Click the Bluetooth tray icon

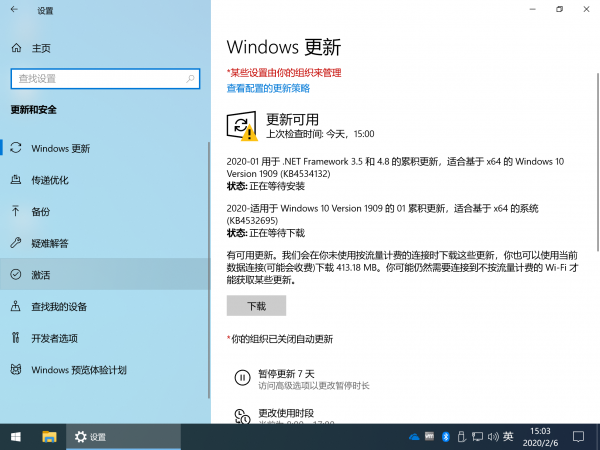pos(445,437)
